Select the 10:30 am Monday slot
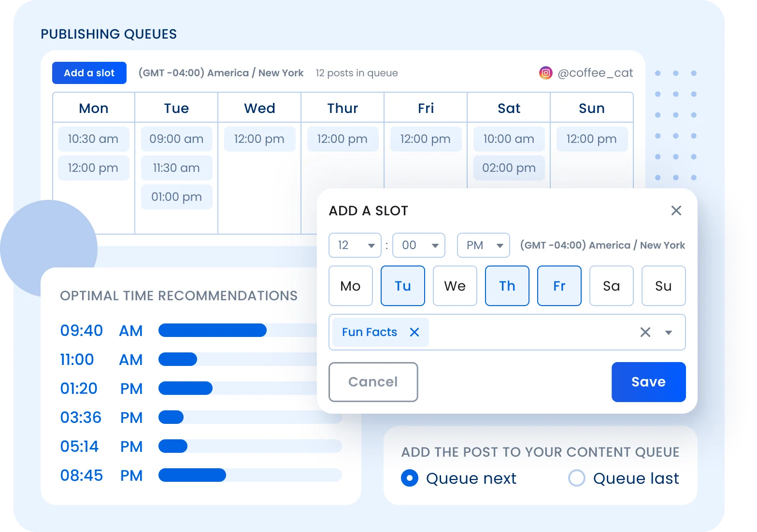 coord(93,139)
